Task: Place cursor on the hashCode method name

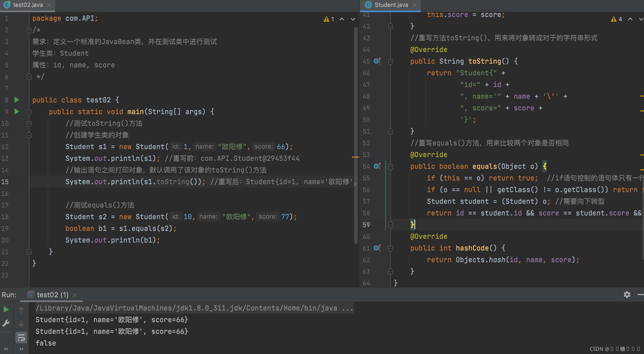Action: pos(472,248)
